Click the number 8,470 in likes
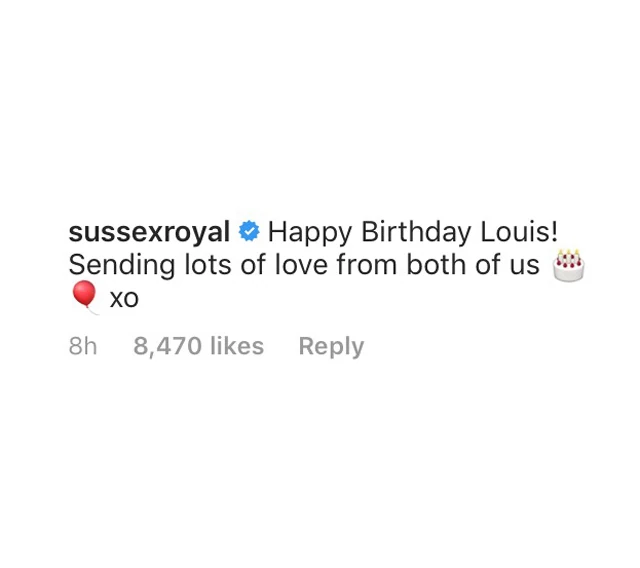This screenshot has width=640, height=568. (x=167, y=347)
